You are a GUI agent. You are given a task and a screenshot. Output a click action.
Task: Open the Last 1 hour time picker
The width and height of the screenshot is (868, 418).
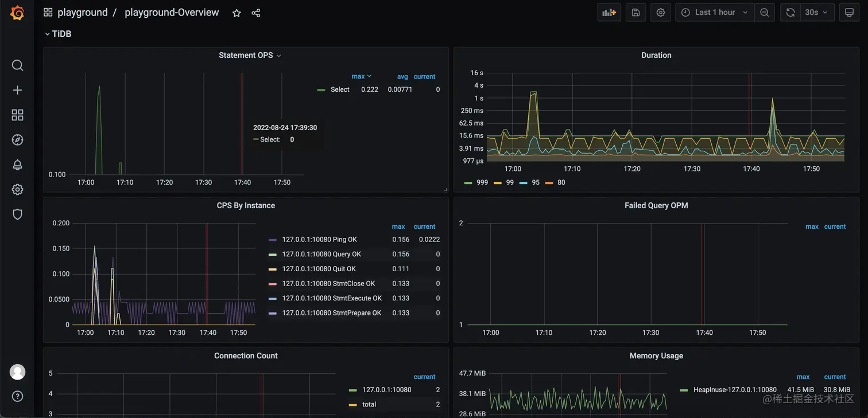click(715, 13)
